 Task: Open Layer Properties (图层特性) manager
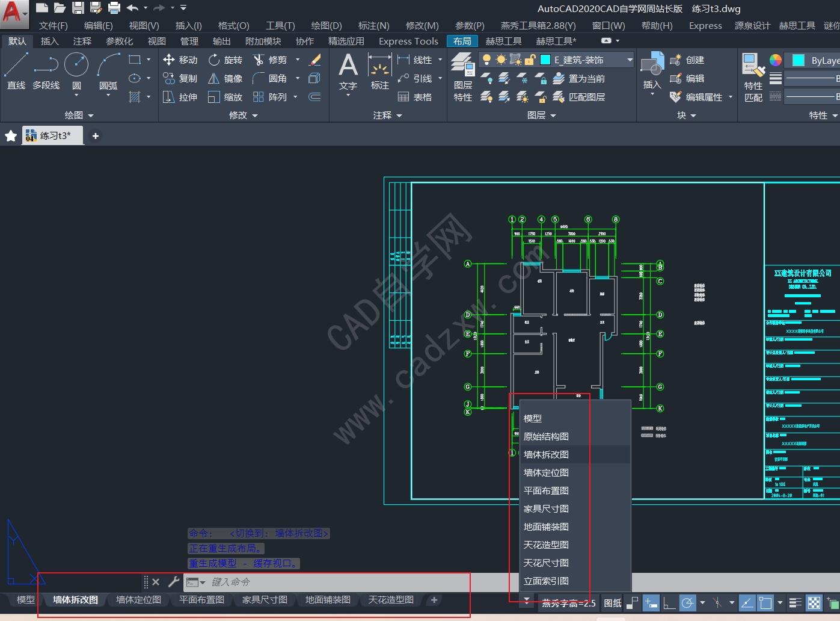pos(463,77)
